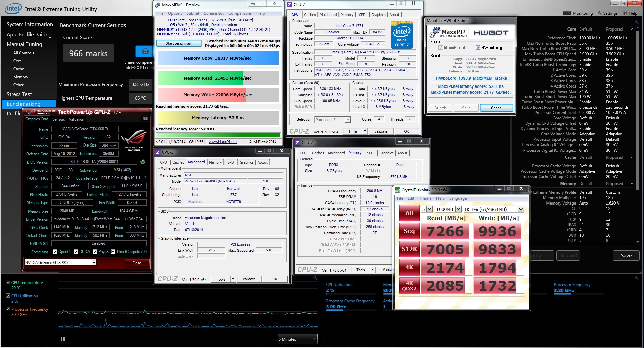This screenshot has height=348, width=644.
Task: Open XTU Settings wrench icon
Action: [x=600, y=13]
